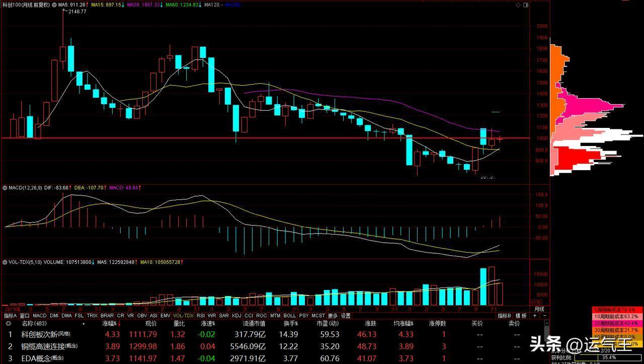
Task: Sort list by 市盈(动) column
Action: pos(328,323)
